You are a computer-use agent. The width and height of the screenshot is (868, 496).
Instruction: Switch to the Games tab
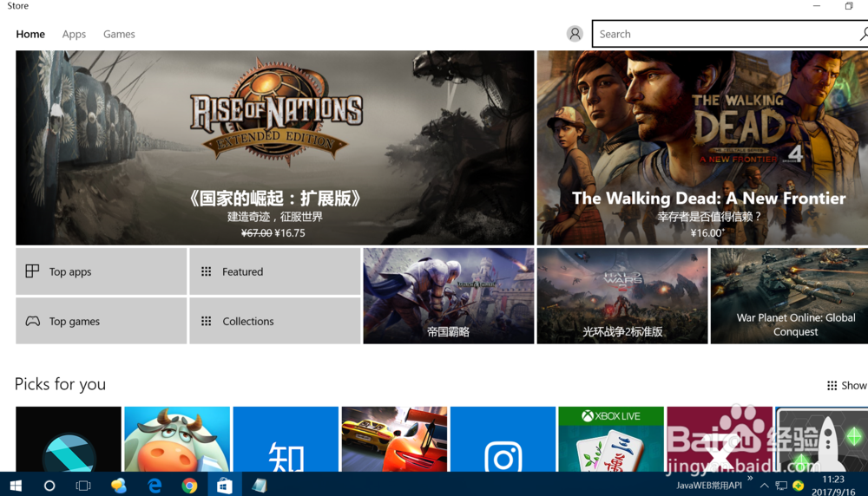click(119, 35)
